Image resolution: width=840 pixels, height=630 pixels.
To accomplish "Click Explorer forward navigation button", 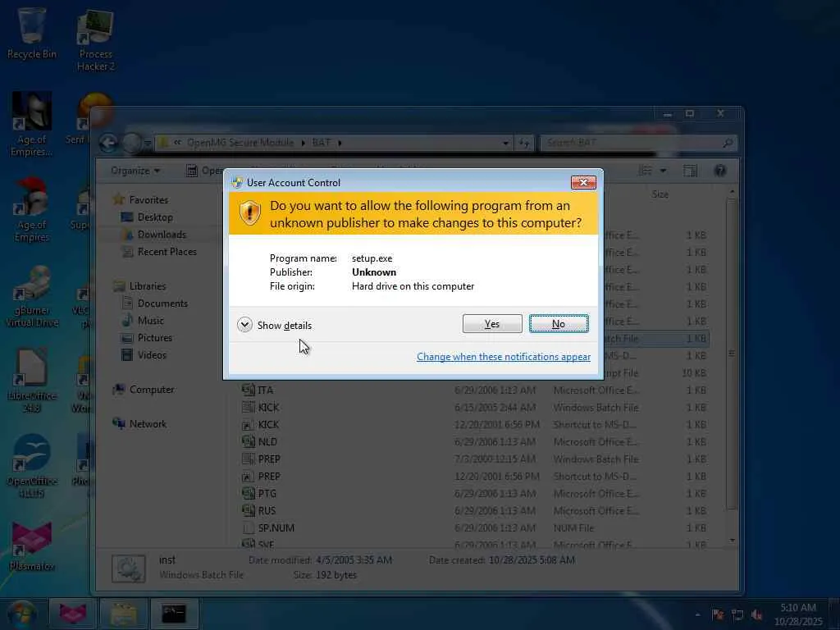I will click(x=132, y=143).
